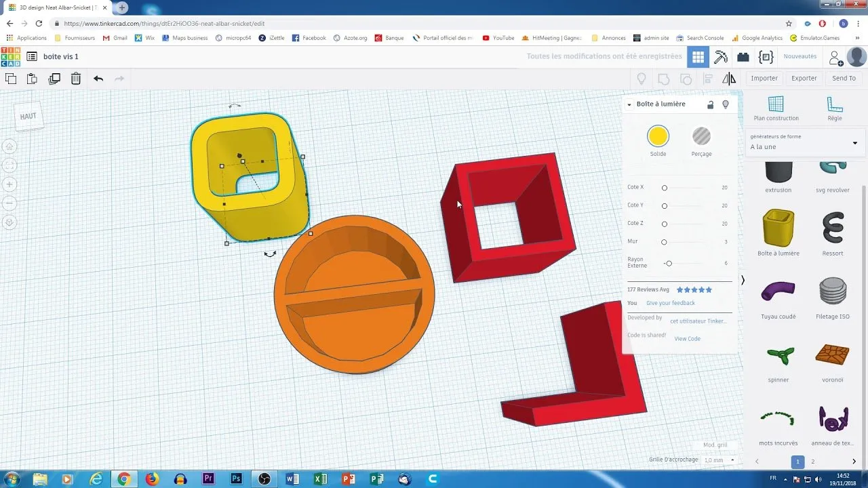Toggle the lock on Boîte à lumière
868x488 pixels.
point(710,104)
